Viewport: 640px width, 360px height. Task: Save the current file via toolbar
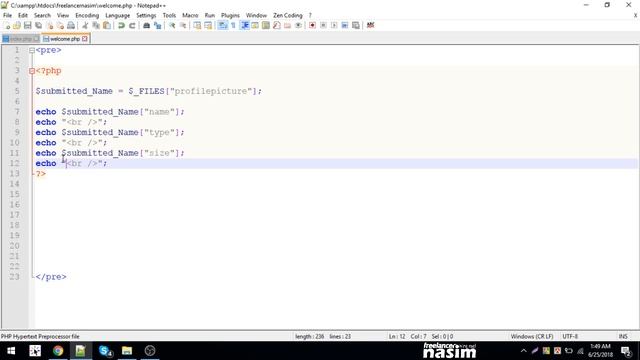(x=27, y=25)
